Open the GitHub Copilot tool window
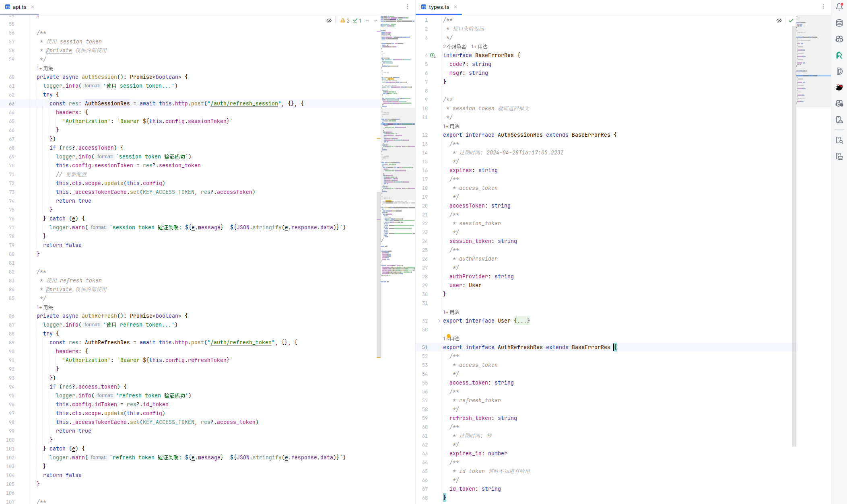This screenshot has width=847, height=504. (839, 39)
